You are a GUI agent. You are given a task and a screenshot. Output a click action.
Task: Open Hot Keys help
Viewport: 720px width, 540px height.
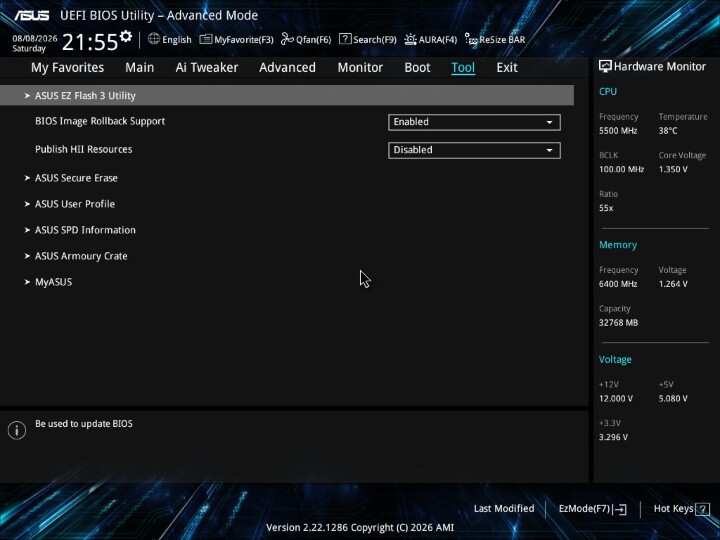[x=681, y=509]
